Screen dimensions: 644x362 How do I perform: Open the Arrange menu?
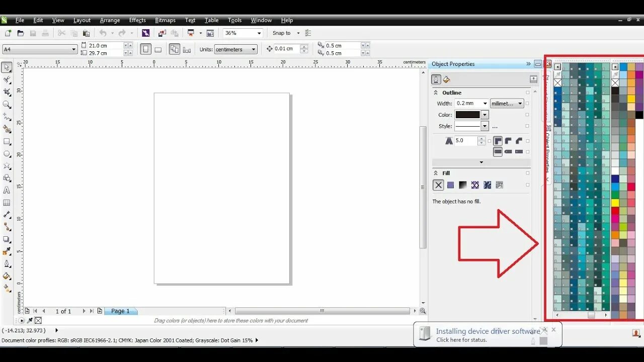coord(110,20)
